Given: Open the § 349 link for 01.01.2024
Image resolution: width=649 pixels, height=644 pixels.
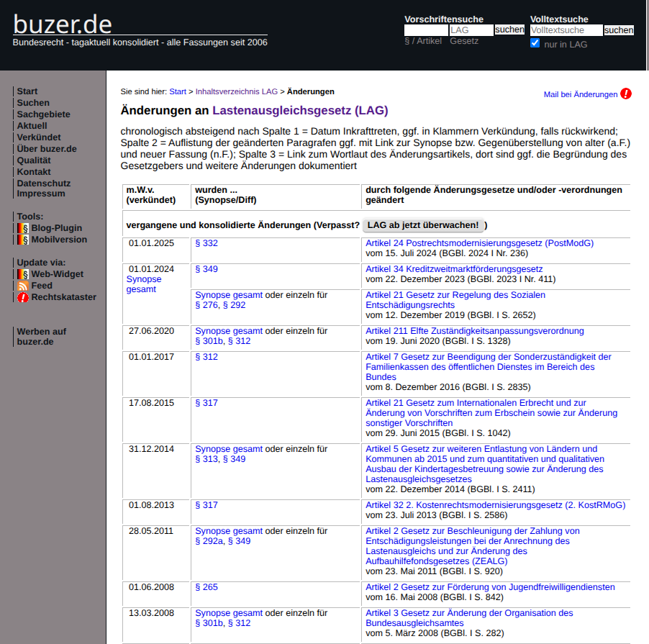Looking at the screenshot, I should click(x=206, y=269).
